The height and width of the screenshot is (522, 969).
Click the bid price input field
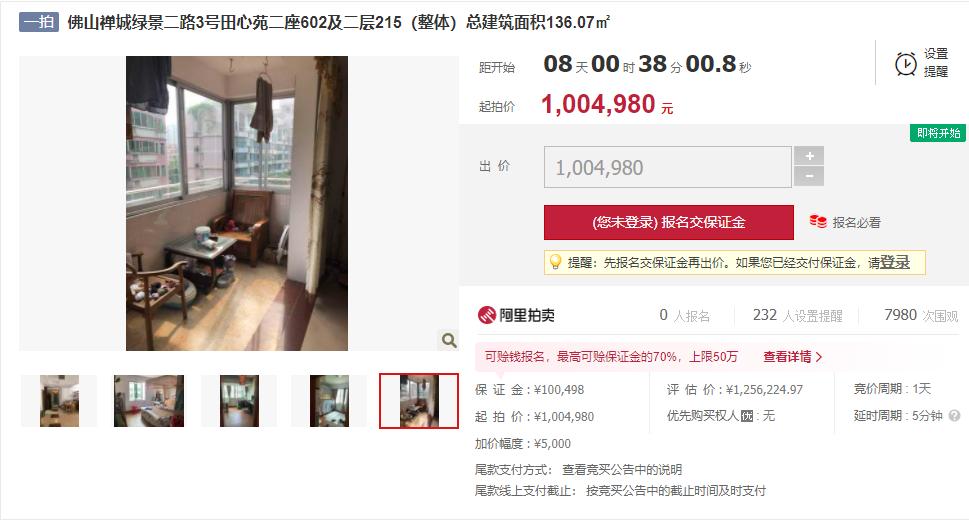pyautogui.click(x=667, y=167)
